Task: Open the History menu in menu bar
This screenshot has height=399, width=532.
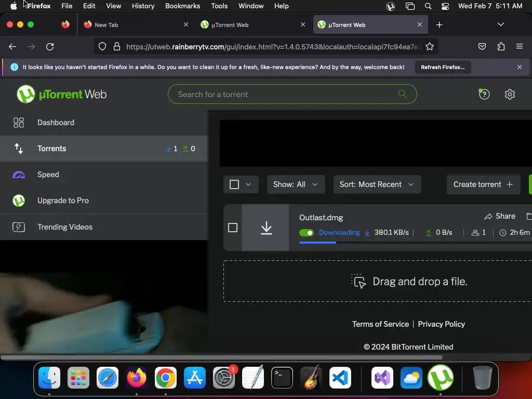Action: coord(143,6)
